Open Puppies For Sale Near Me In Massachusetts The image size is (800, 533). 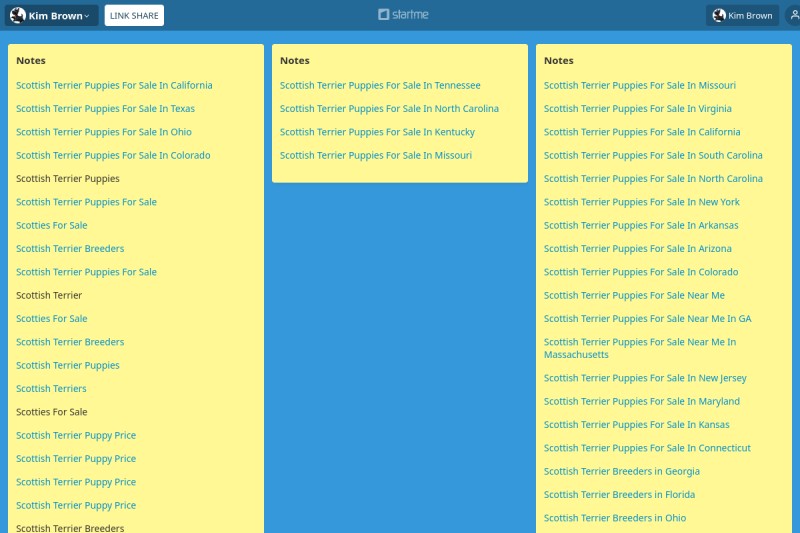(640, 348)
